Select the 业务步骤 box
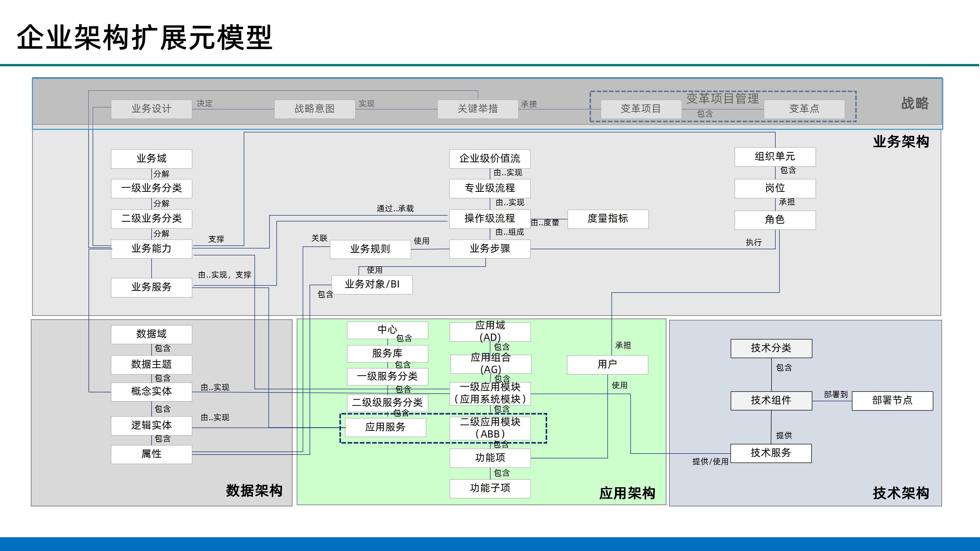Screen dimensions: 980x551 coord(490,249)
